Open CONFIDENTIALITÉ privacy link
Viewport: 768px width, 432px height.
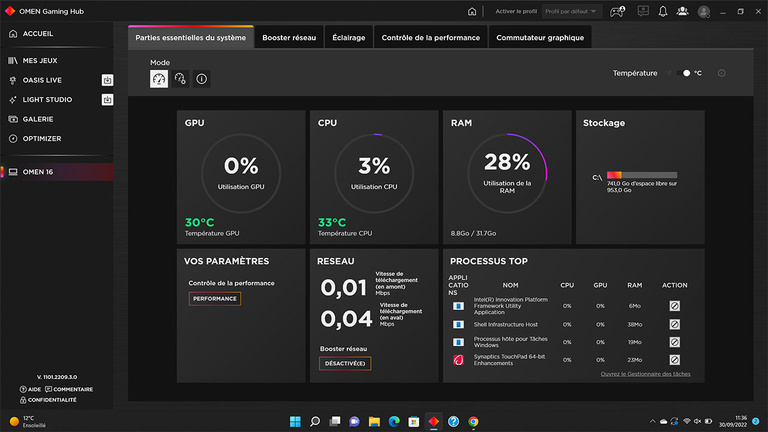48,400
